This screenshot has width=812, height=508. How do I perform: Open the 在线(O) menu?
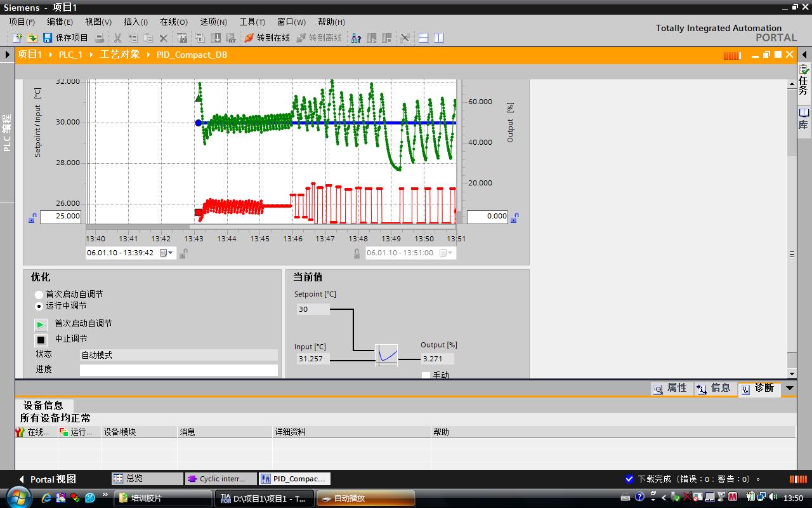[174, 22]
